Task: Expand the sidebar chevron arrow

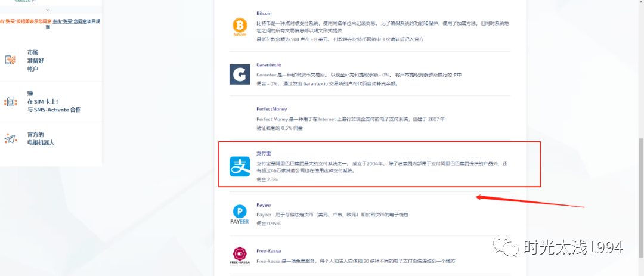Action: (x=48, y=10)
